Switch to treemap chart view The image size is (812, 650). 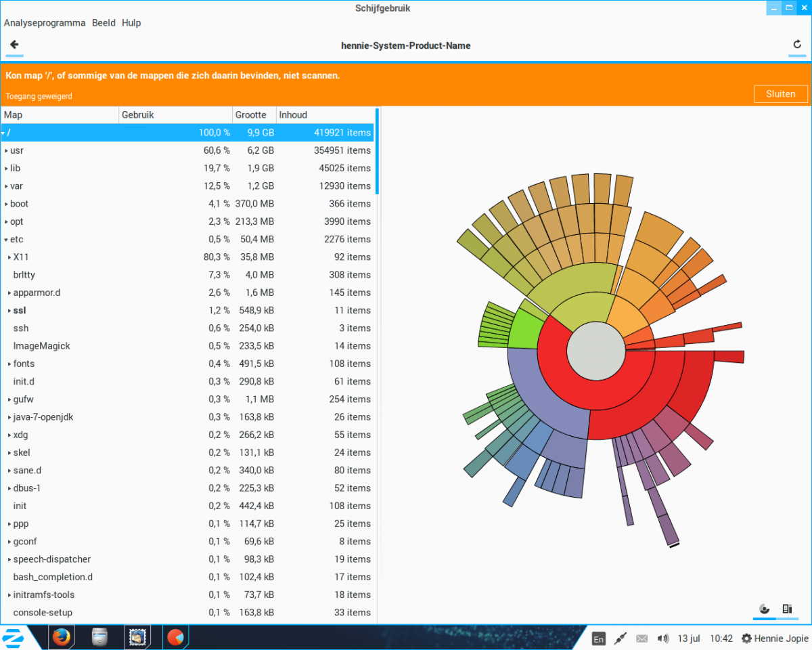coord(787,609)
